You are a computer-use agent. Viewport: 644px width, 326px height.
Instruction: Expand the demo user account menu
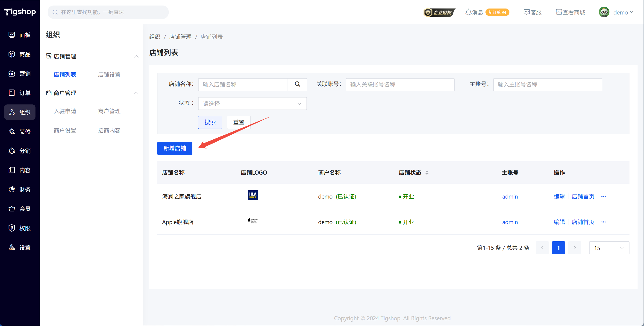pyautogui.click(x=623, y=12)
